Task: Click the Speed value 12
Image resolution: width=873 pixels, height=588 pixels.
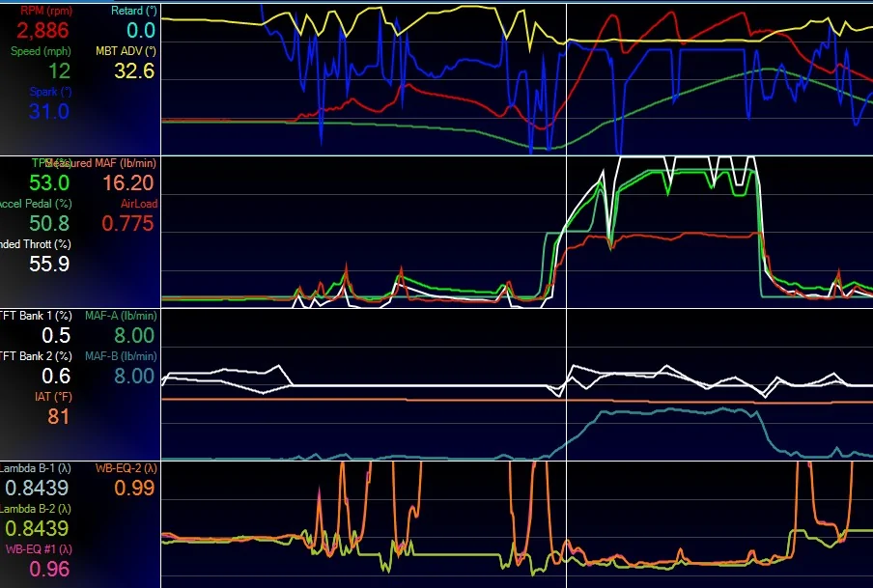Action: (59, 71)
